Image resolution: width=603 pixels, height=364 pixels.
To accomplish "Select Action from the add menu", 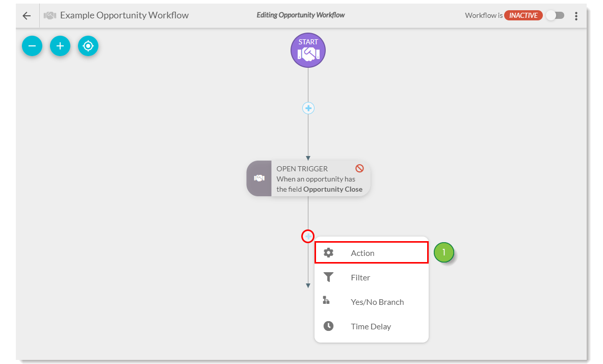I will tap(372, 253).
